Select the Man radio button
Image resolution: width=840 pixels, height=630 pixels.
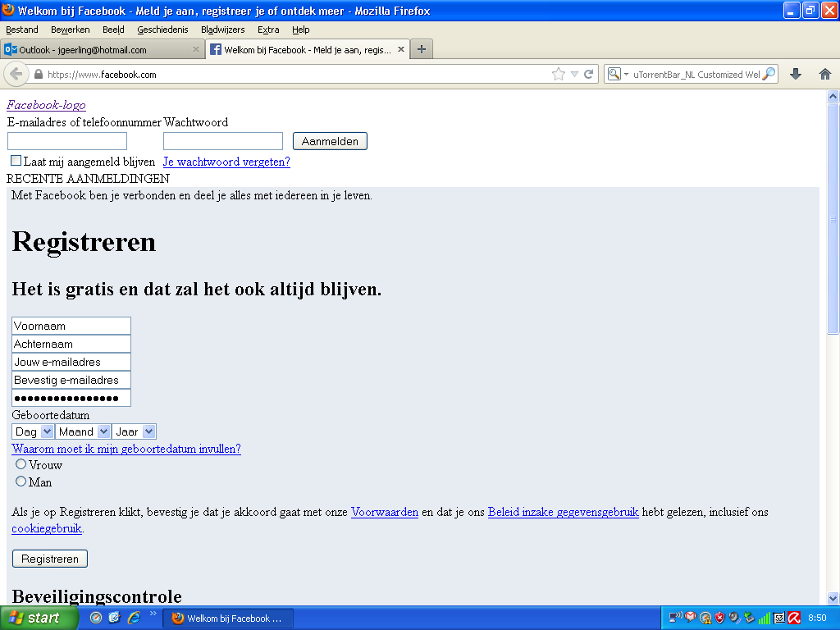[21, 481]
